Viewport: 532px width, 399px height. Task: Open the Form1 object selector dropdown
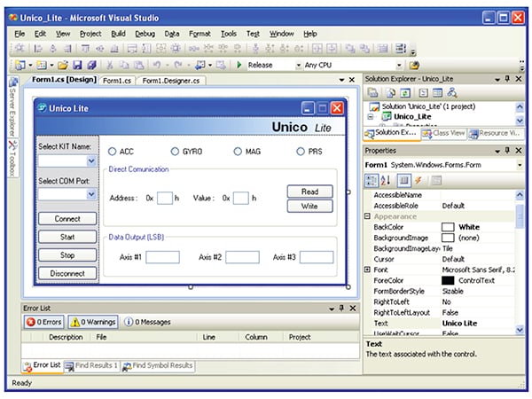coord(520,165)
